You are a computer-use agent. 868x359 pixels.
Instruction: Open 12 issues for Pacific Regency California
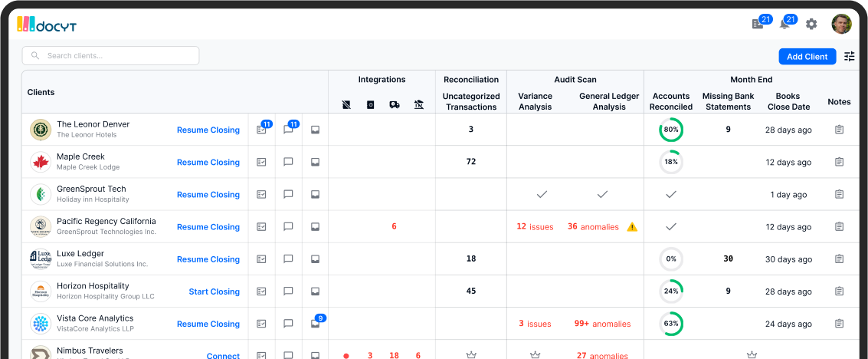[535, 226]
